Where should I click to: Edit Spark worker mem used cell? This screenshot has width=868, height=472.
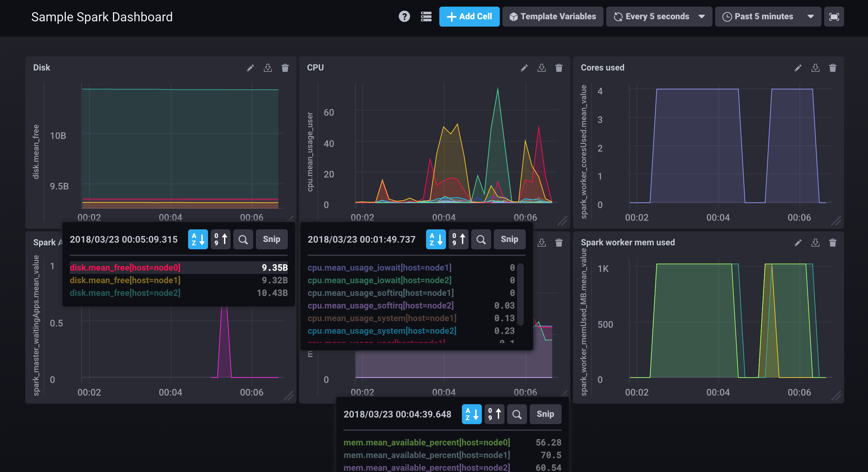[798, 243]
